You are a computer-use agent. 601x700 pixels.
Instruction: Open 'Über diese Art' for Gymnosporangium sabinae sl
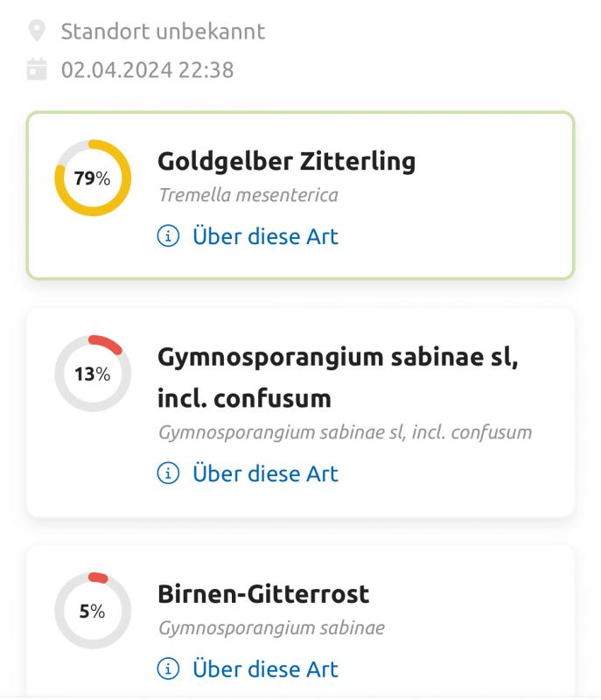(264, 473)
